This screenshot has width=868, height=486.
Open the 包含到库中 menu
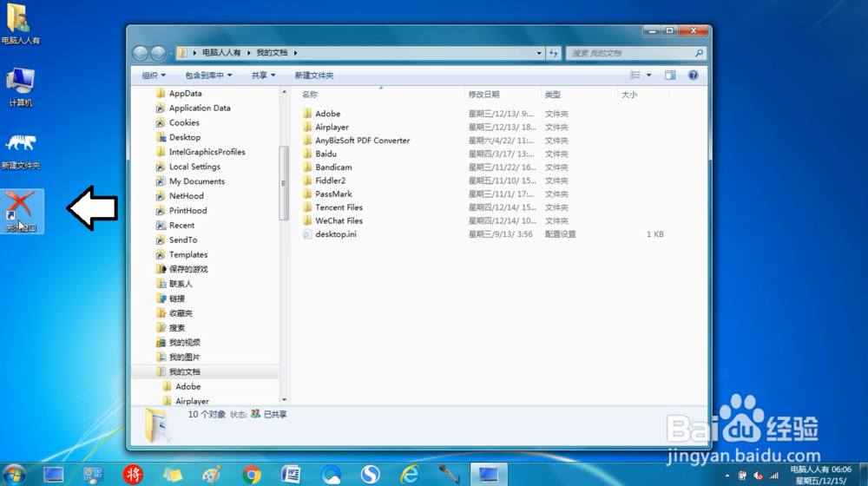click(208, 76)
